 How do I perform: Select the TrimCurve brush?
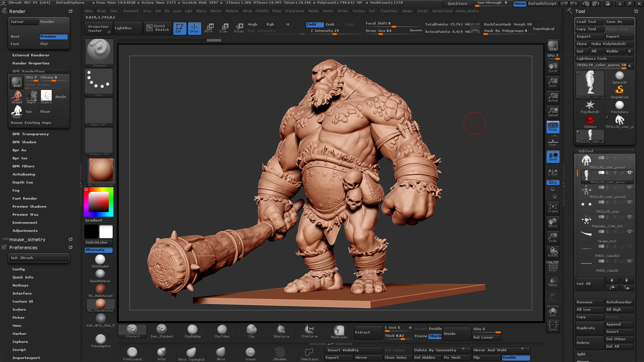[x=309, y=331]
